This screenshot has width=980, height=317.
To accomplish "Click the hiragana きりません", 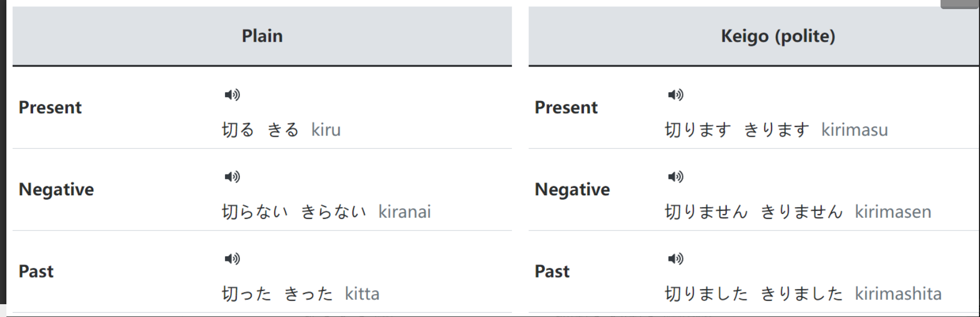I will coord(801,212).
